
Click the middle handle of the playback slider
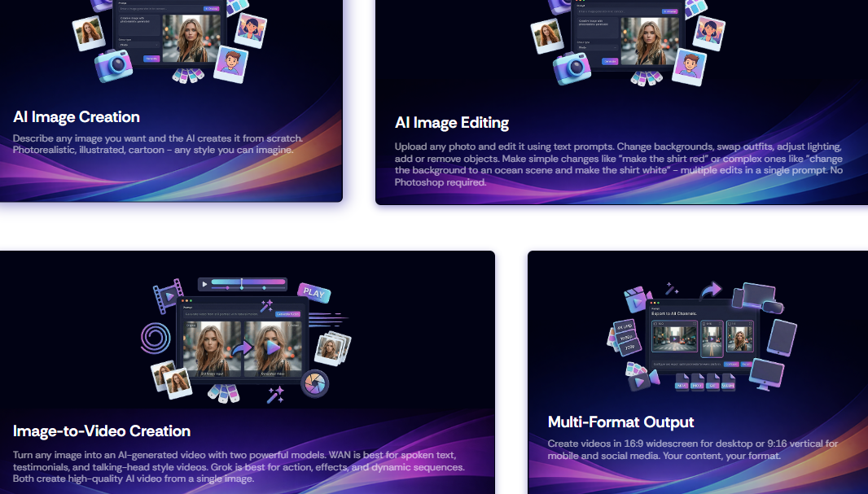click(x=242, y=286)
